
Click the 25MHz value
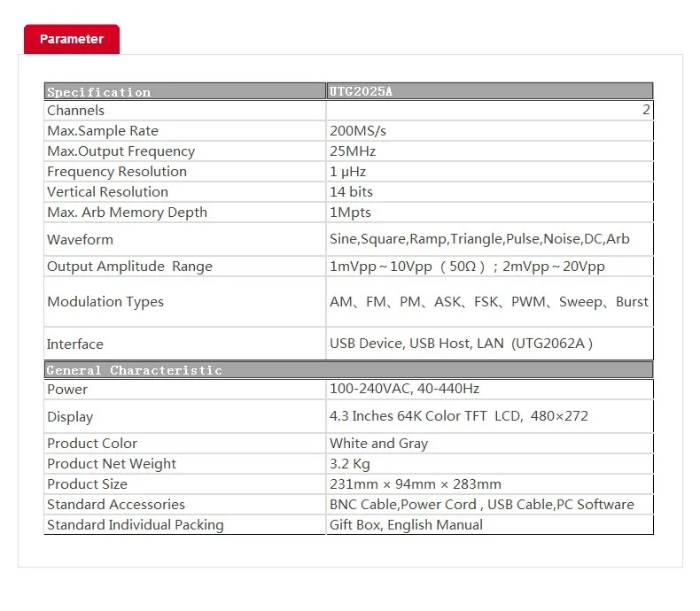[x=353, y=151]
